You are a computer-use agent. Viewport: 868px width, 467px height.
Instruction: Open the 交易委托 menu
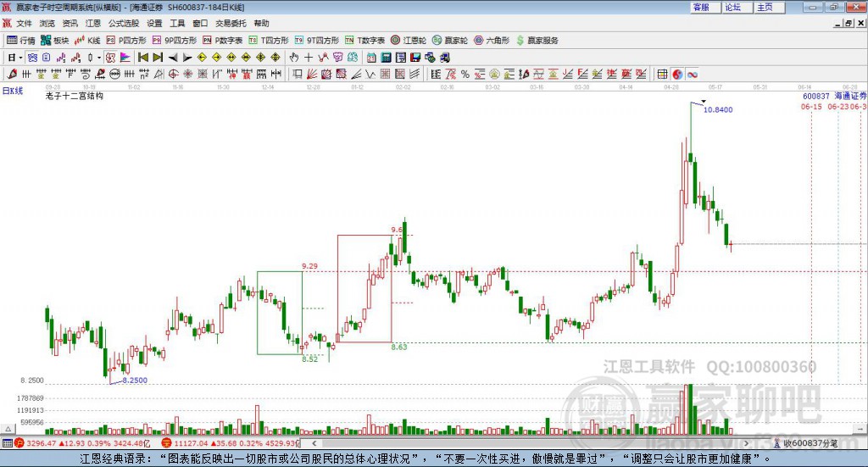pyautogui.click(x=231, y=23)
